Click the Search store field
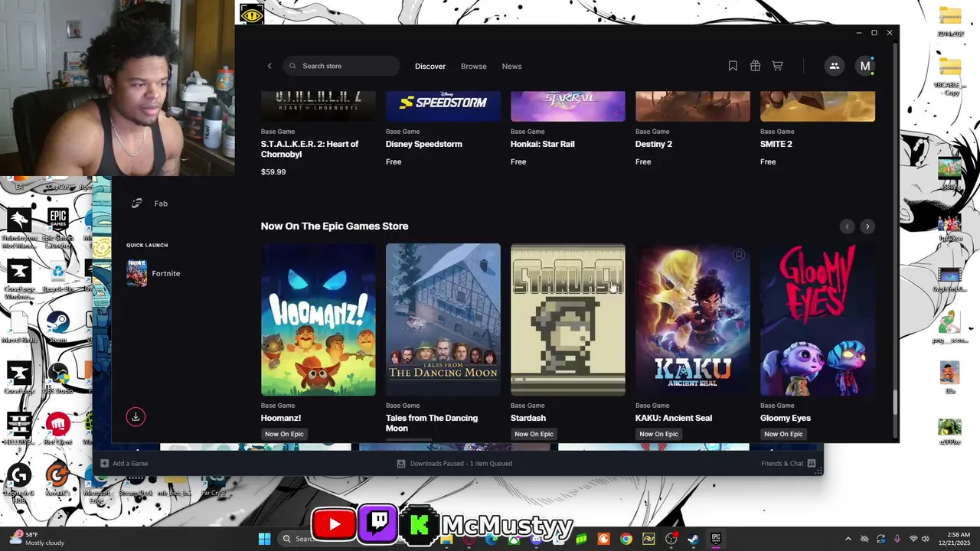This screenshot has height=551, width=980. [x=341, y=66]
